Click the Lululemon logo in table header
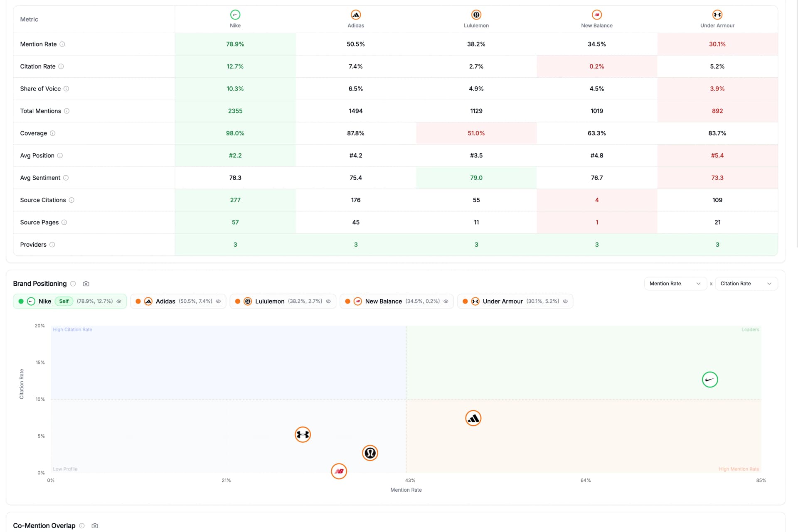This screenshot has width=798, height=532. click(x=476, y=15)
